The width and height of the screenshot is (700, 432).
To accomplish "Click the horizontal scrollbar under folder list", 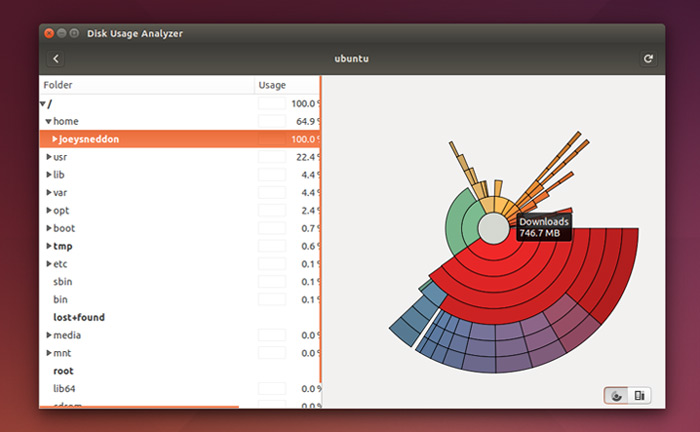I will (x=140, y=407).
